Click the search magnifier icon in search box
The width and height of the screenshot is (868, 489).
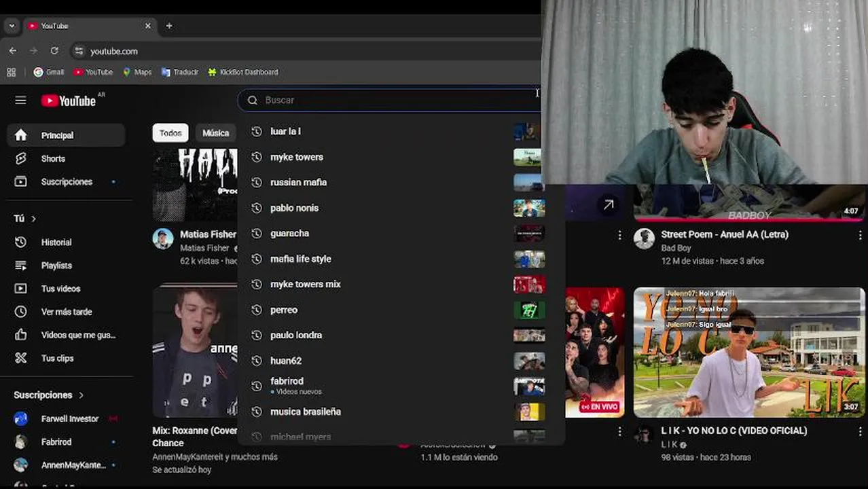(253, 100)
